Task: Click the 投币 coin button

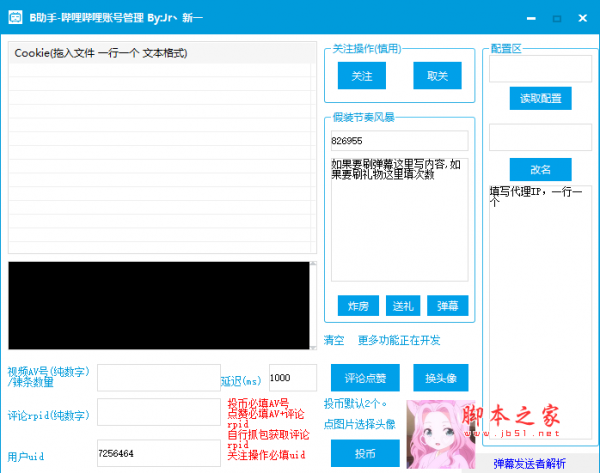Action: 365,453
